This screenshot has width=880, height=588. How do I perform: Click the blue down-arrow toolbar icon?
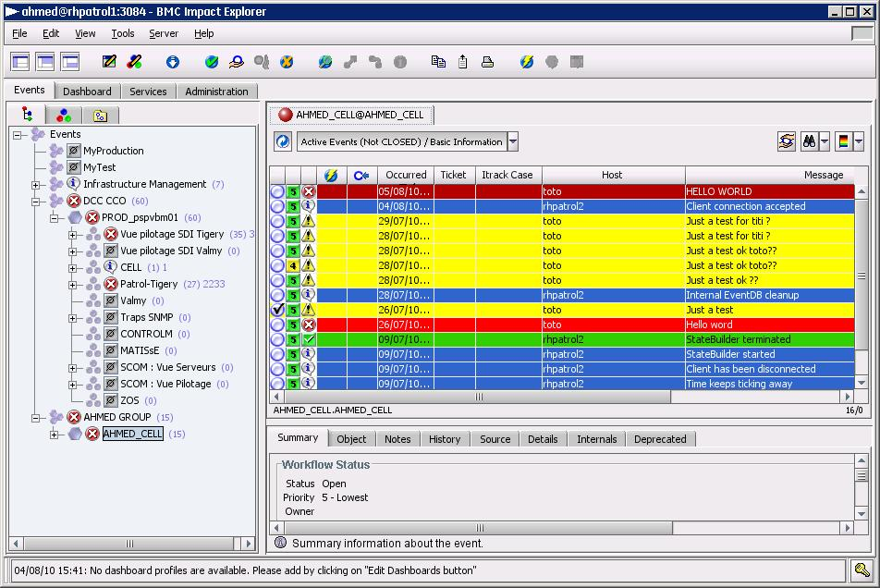pyautogui.click(x=172, y=62)
